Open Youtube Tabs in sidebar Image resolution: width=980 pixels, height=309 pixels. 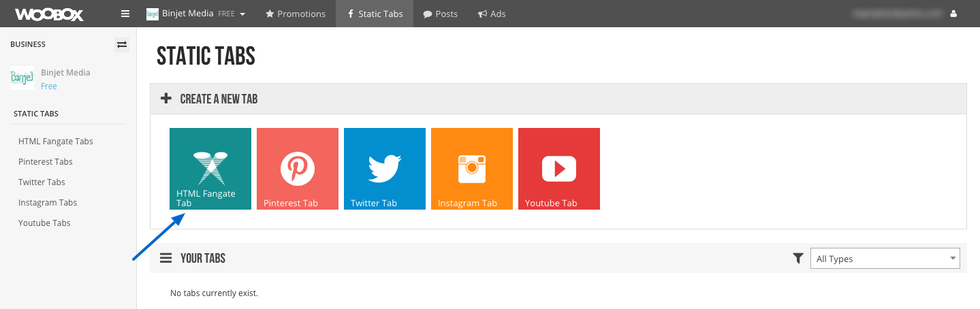[44, 223]
